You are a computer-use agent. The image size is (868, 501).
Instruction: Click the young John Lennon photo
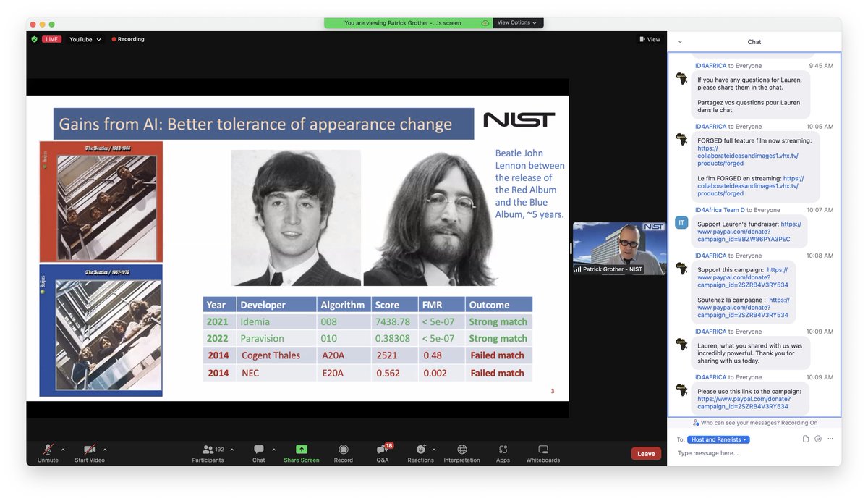[x=296, y=218]
